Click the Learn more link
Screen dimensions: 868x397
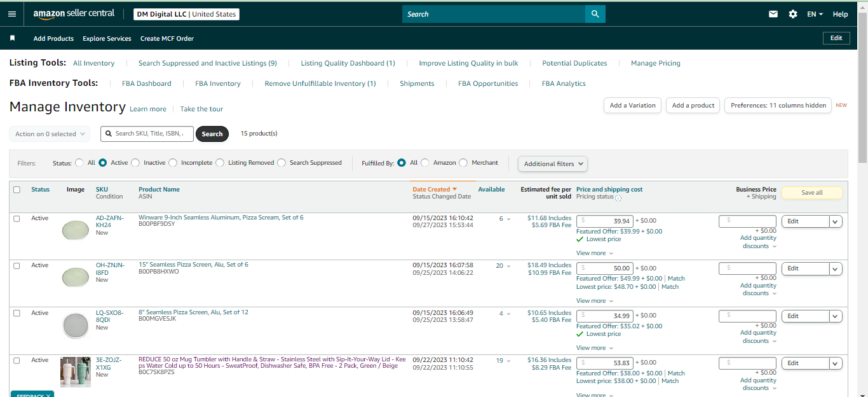[x=148, y=109]
